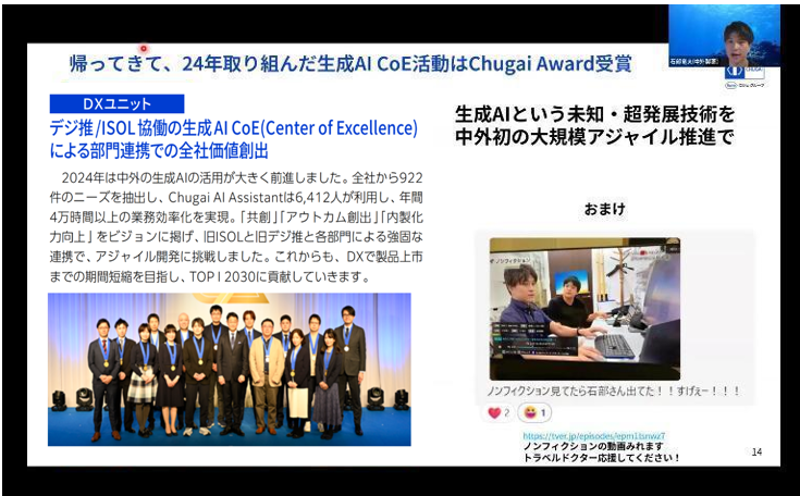Click the blue DXユニット label
800x496 pixels.
[x=117, y=104]
